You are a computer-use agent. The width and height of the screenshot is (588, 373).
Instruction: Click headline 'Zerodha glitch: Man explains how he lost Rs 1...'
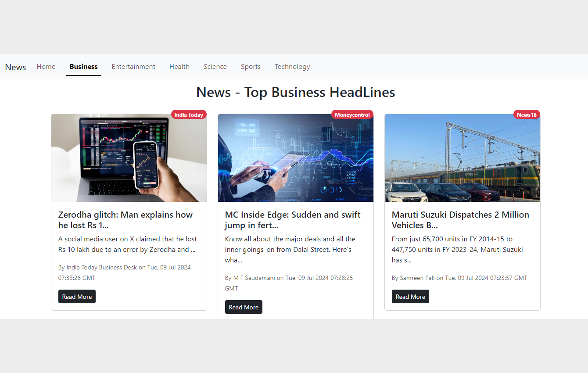point(125,220)
